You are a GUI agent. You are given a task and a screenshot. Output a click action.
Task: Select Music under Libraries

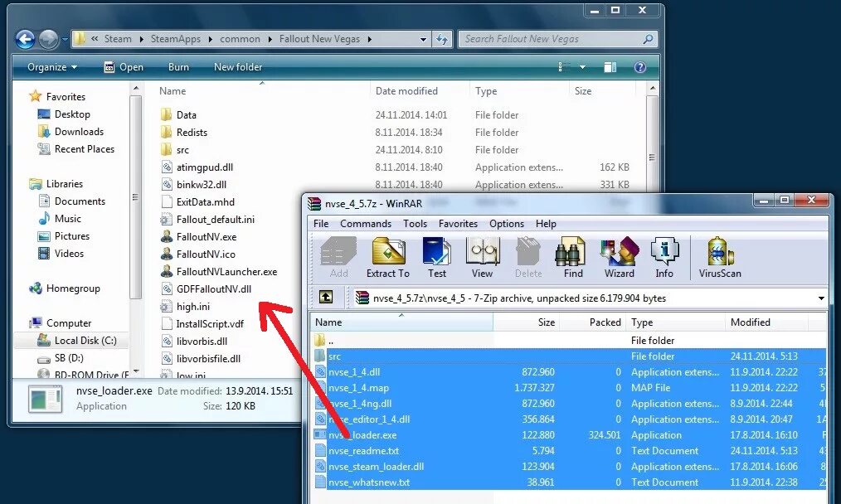(x=60, y=219)
